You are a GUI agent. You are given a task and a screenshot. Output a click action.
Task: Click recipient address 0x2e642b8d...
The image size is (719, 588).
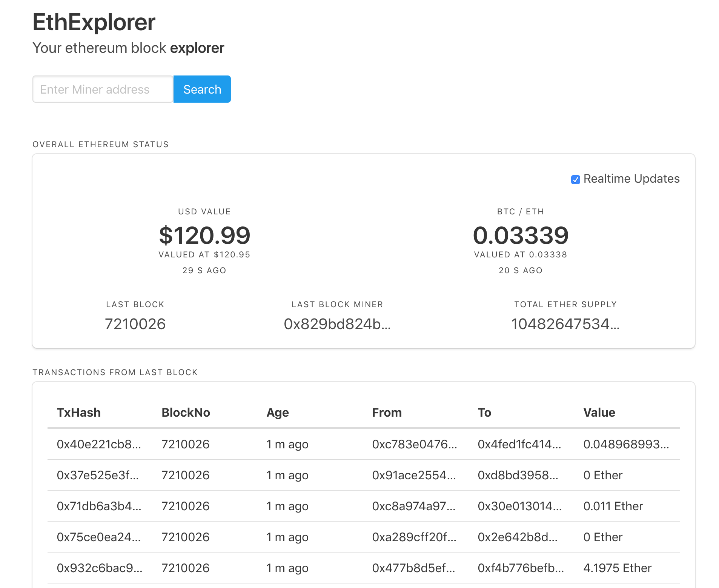tap(518, 537)
